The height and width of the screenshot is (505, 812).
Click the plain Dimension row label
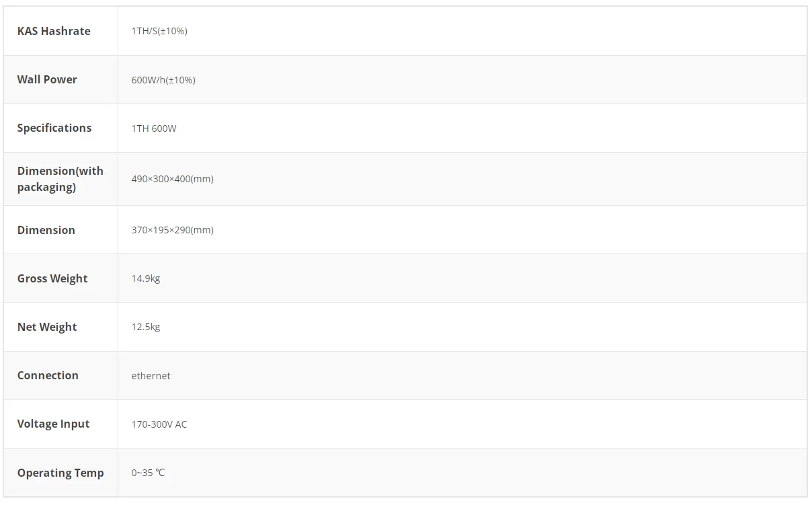tap(46, 230)
